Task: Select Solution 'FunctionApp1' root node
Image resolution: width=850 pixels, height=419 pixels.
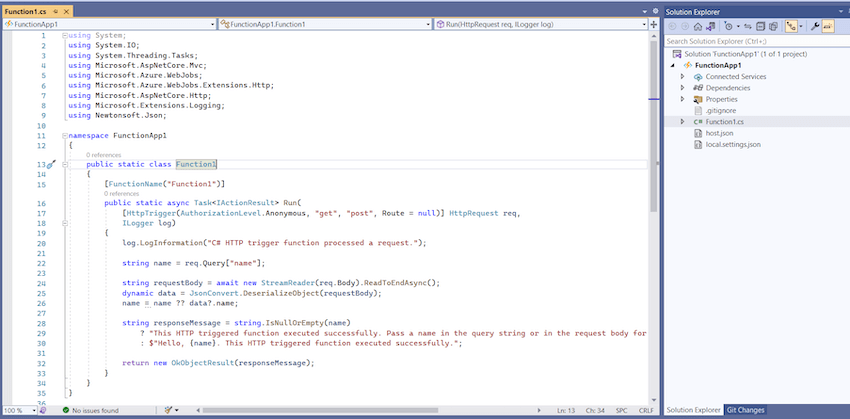Action: pos(745,54)
